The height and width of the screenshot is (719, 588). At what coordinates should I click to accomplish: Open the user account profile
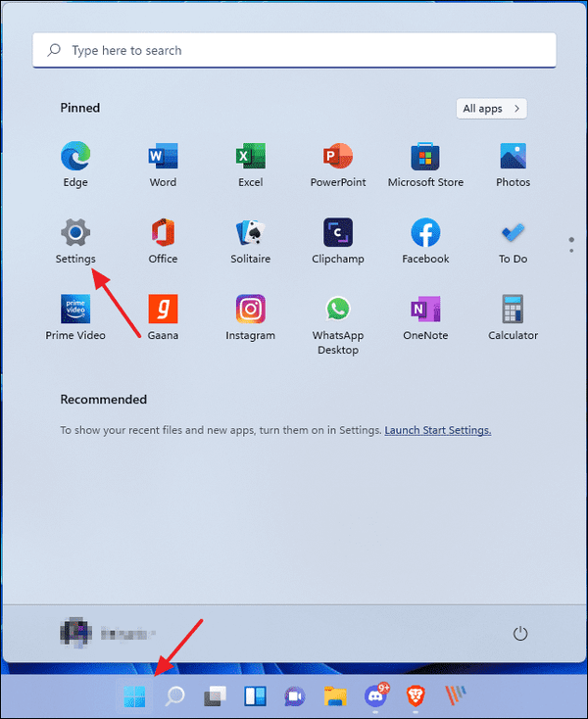(108, 633)
